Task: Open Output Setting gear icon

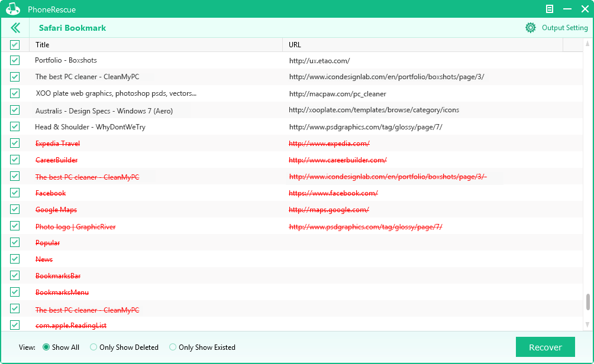Action: [531, 28]
